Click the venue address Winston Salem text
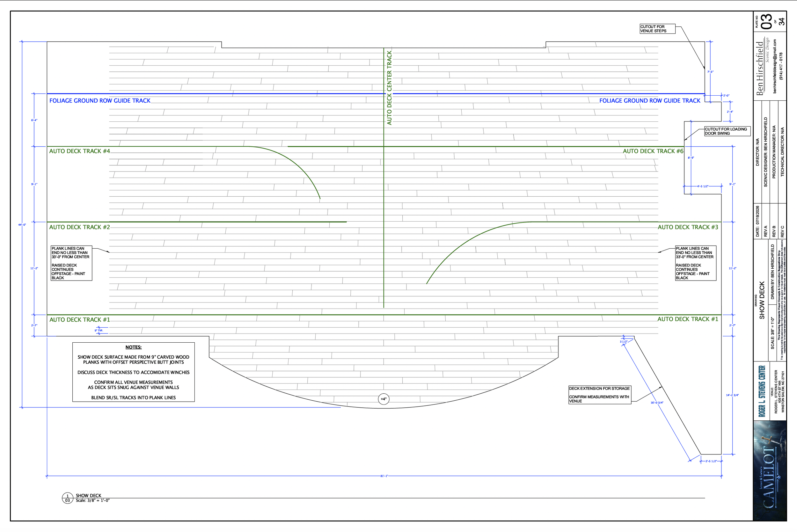This screenshot has height=532, width=797. 783,392
